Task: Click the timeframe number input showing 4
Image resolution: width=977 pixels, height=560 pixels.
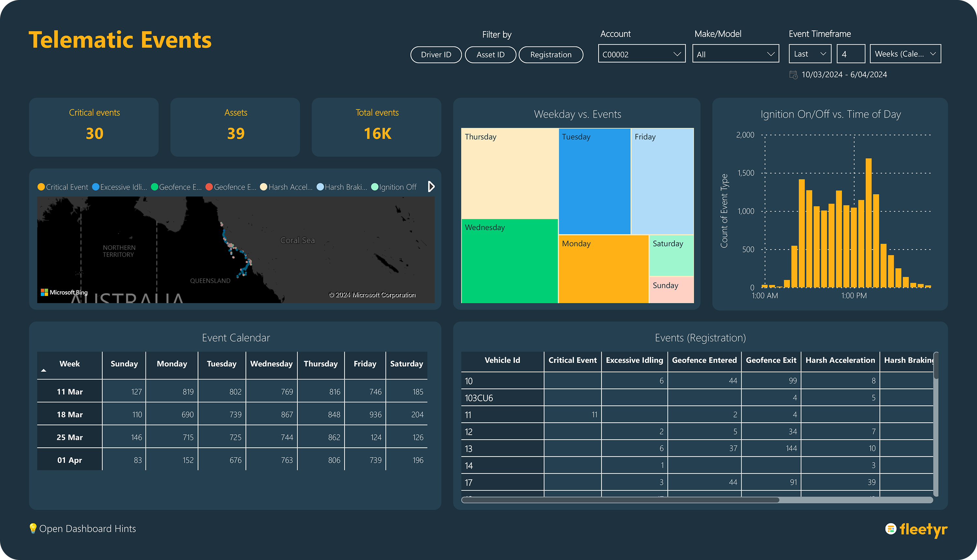Action: [850, 54]
